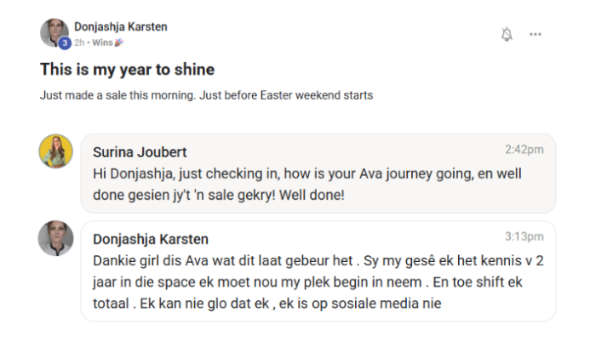
Task: Open the Surina Joubert commenter name
Action: point(140,152)
